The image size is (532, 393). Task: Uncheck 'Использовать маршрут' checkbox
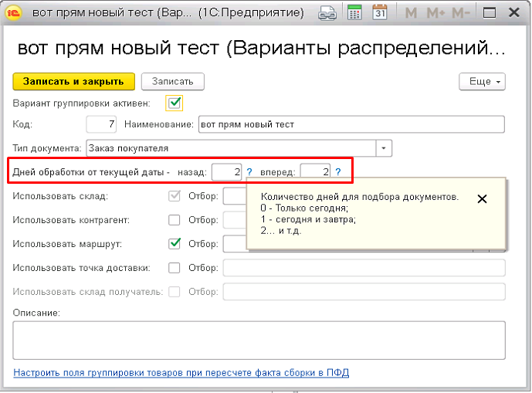pos(175,244)
